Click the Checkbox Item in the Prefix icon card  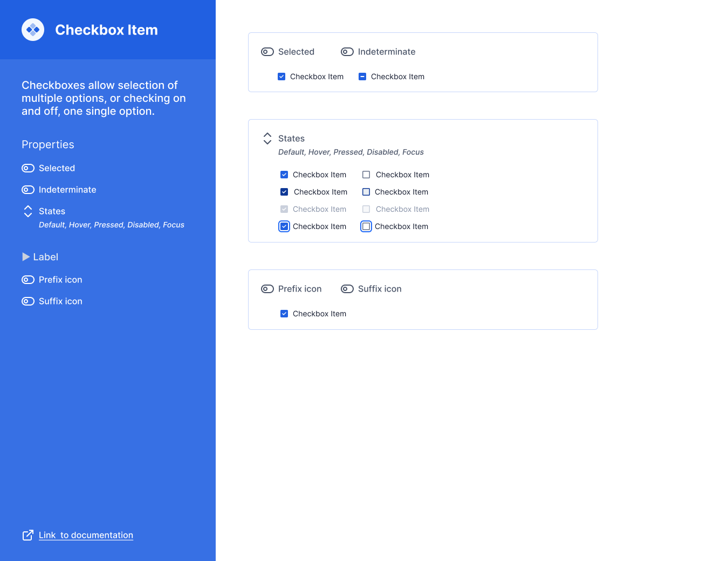(x=284, y=313)
